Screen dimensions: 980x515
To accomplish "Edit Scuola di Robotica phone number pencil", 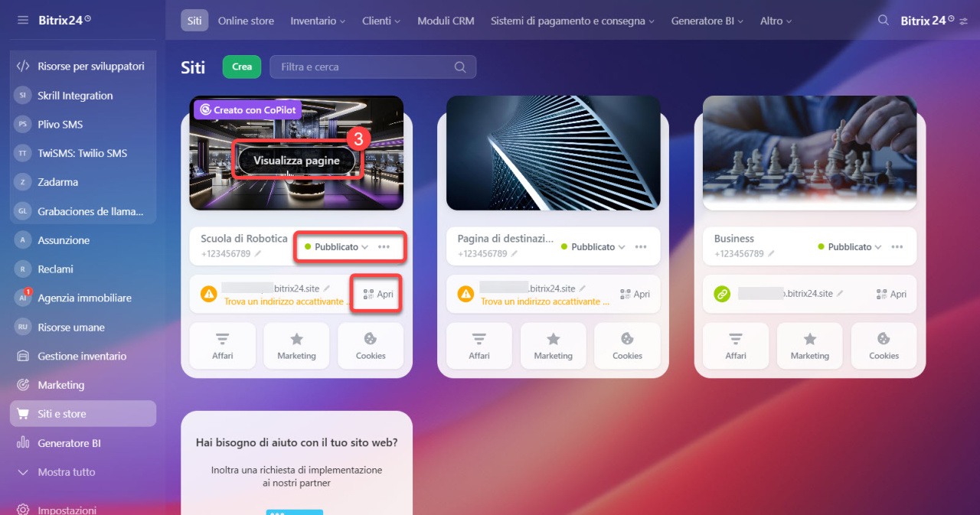I will pyautogui.click(x=258, y=253).
